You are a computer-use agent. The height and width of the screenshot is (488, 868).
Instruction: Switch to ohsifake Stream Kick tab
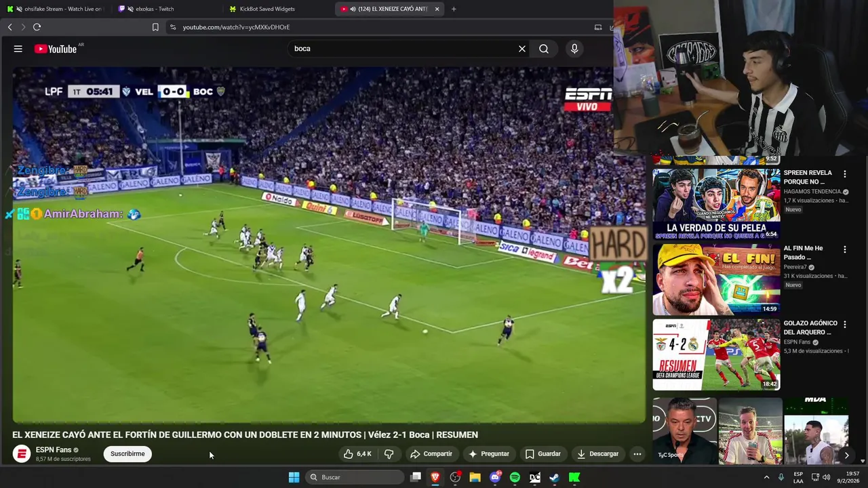[x=54, y=9]
